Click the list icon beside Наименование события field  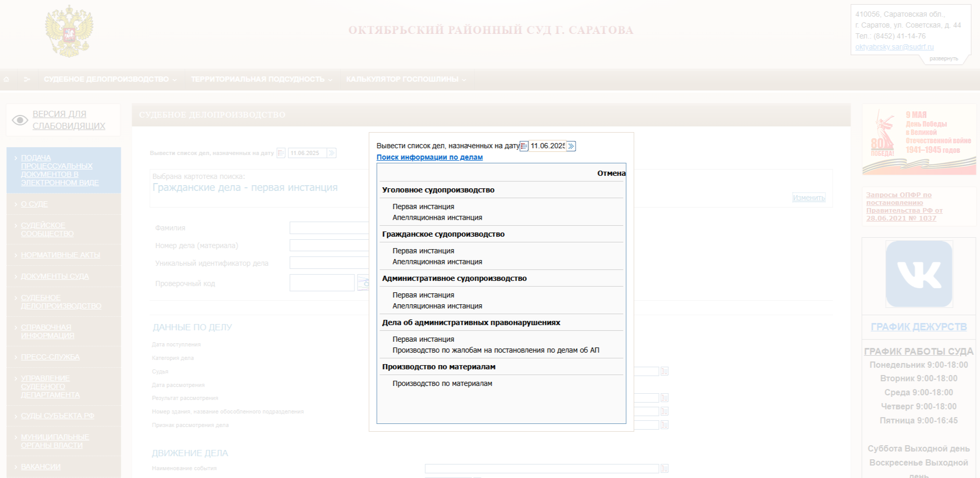tap(665, 469)
